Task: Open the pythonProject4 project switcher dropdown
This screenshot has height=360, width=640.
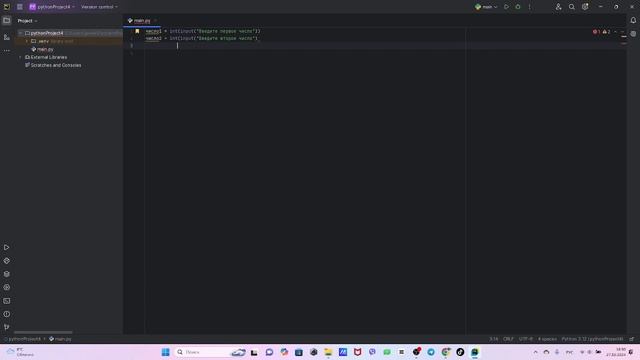Action: coord(52,7)
